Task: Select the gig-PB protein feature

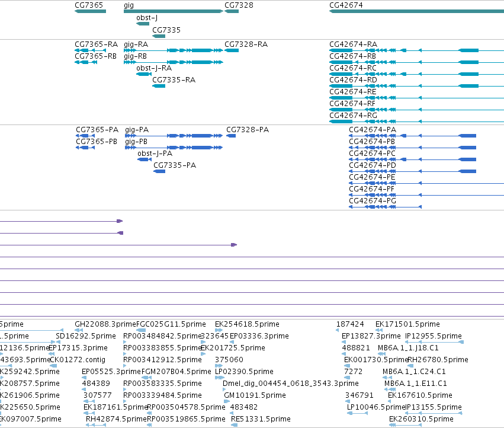Action: [x=174, y=148]
